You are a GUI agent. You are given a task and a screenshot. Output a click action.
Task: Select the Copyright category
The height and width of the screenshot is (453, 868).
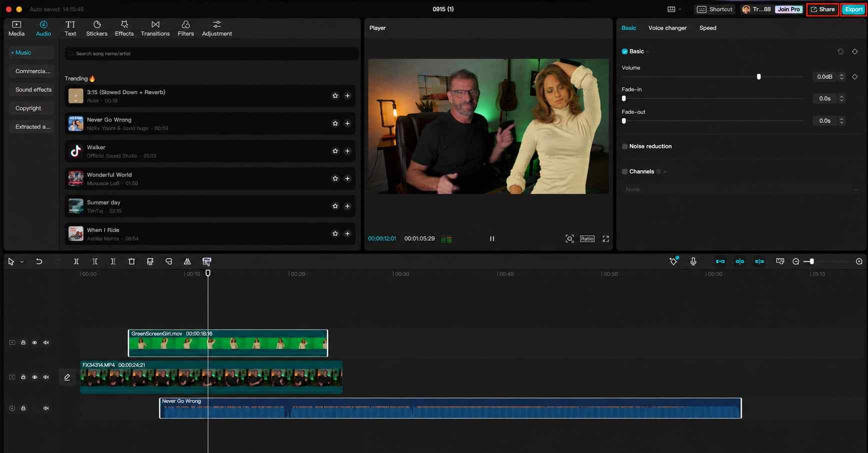pos(31,108)
